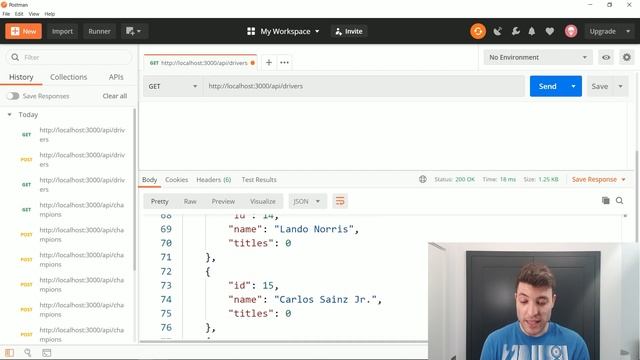The image size is (640, 360).
Task: Expand the Send options arrow
Action: pyautogui.click(x=573, y=86)
